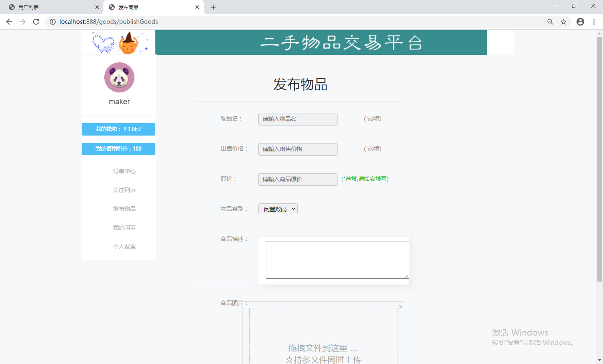The width and height of the screenshot is (603, 364).
Task: Open a new browser tab
Action: pyautogui.click(x=213, y=7)
